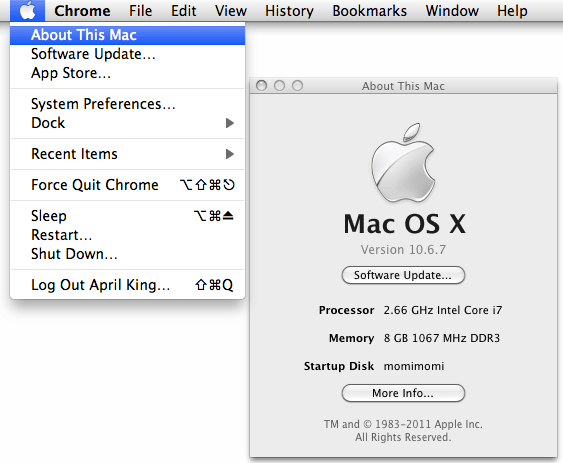Click the Mac OS X heading

click(x=404, y=224)
